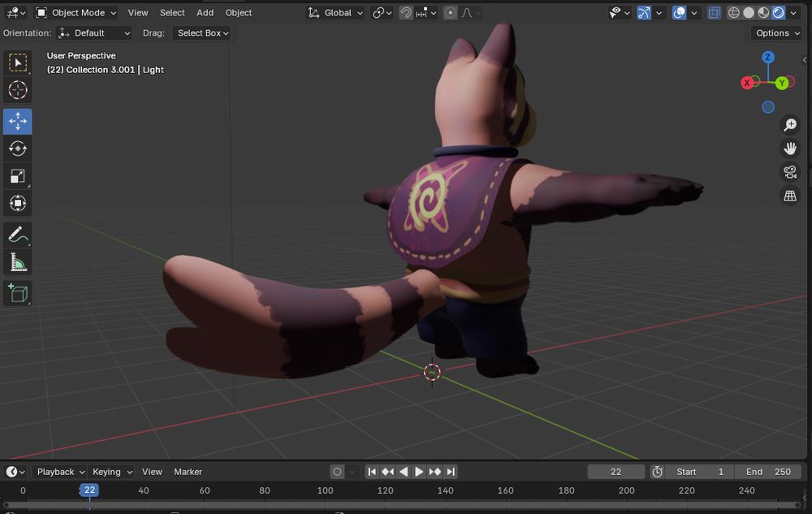Viewport: 812px width, 514px height.
Task: Open the snapping options dropdown
Action: [427, 13]
